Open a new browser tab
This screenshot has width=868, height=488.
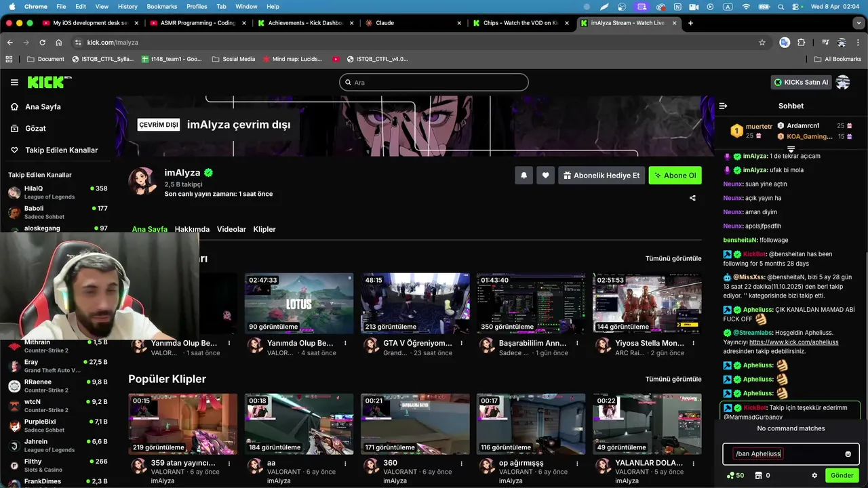pos(690,23)
